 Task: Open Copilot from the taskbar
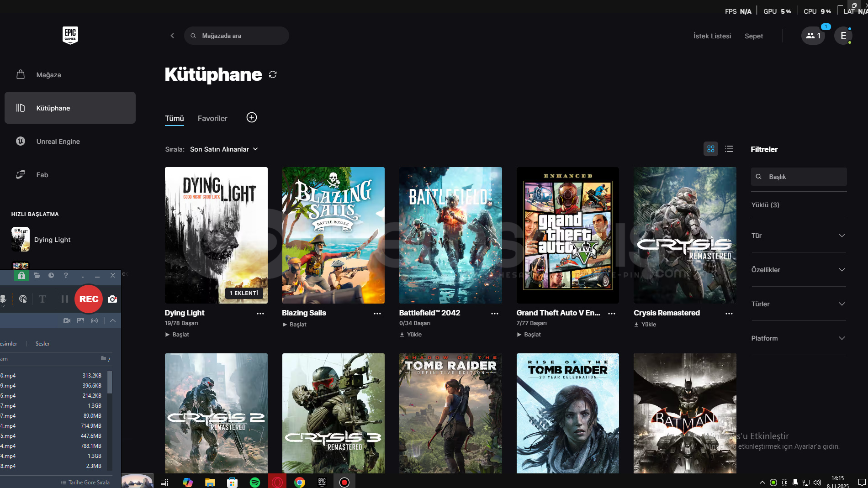(x=188, y=482)
